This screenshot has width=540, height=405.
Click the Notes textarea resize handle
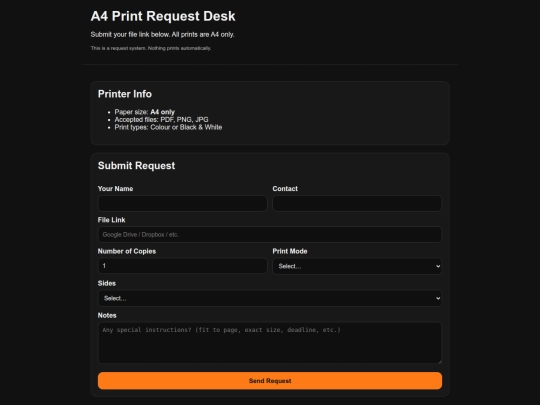pos(439,361)
